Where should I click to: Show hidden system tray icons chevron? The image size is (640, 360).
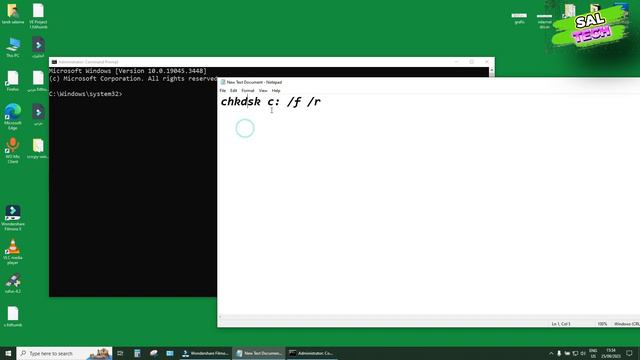(x=551, y=353)
